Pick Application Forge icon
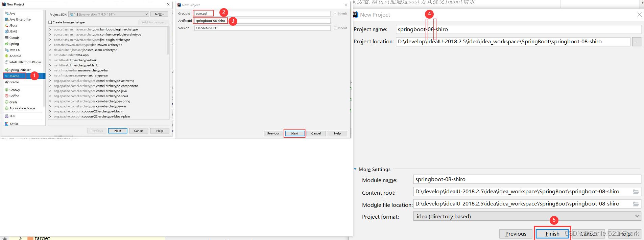Screen dimensions: 644x240 coord(6,108)
